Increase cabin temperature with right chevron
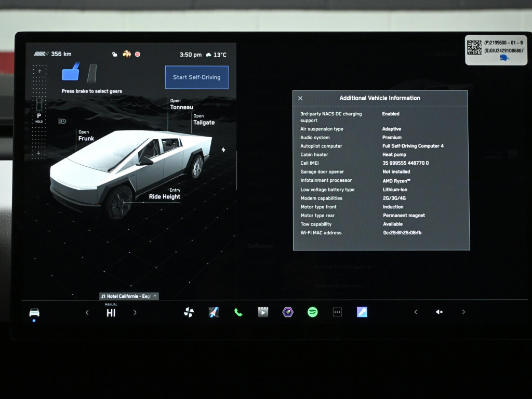The height and width of the screenshot is (399, 532). (135, 312)
